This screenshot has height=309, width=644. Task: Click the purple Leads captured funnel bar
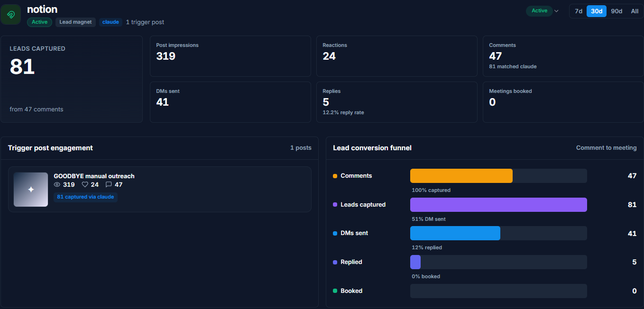pos(498,205)
